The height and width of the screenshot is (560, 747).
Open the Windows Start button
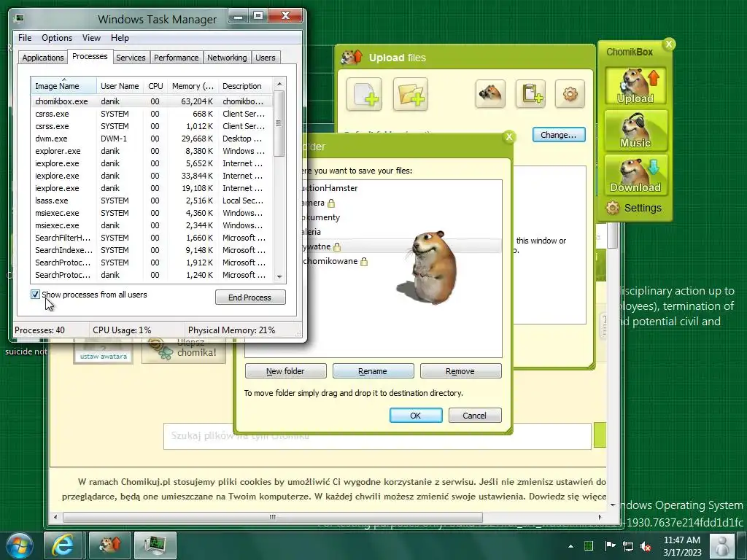20,545
